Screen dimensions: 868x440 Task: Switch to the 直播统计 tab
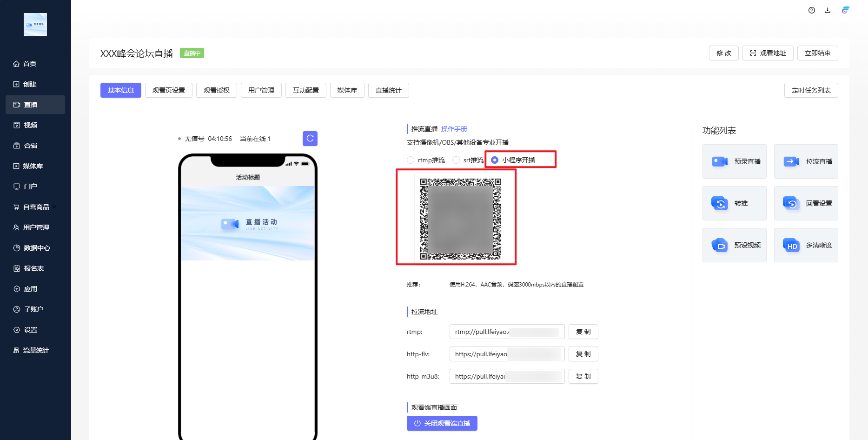pos(388,90)
